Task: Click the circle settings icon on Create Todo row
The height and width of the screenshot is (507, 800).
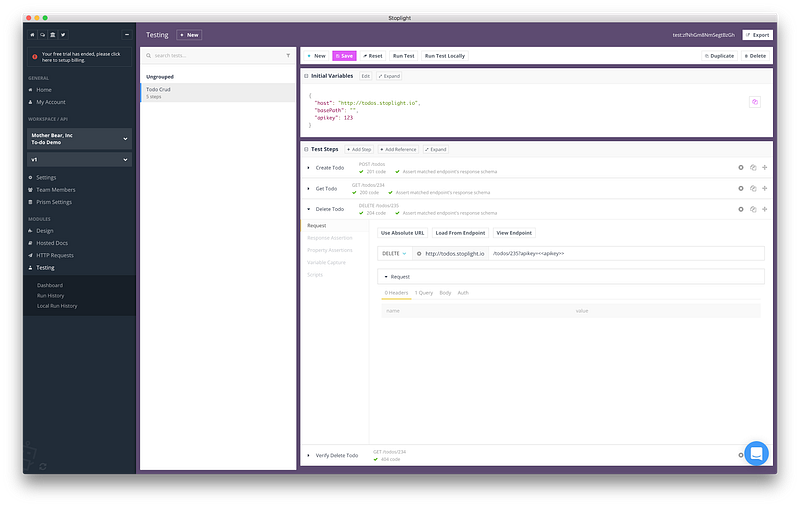Action: [741, 167]
